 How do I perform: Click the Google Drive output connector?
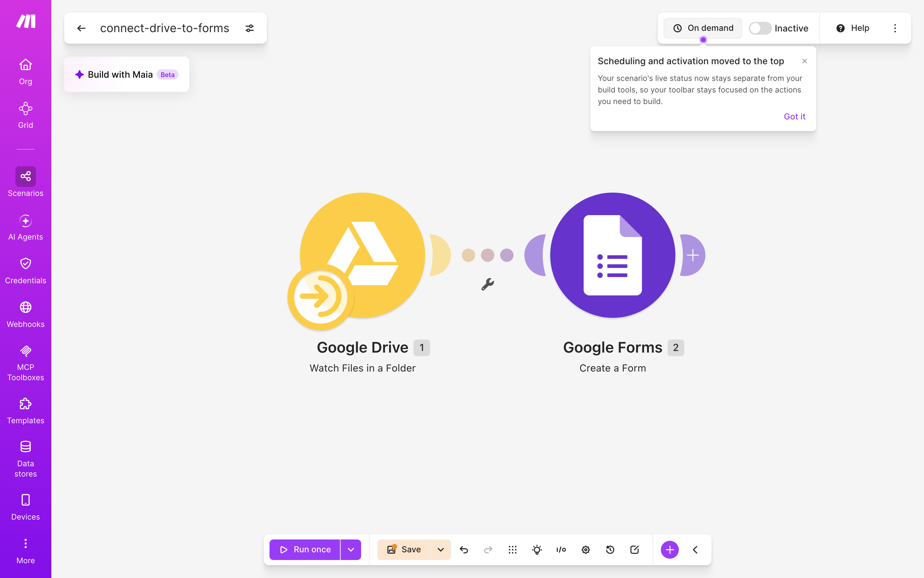pyautogui.click(x=440, y=255)
